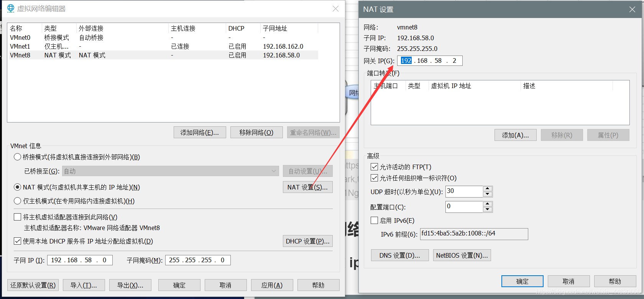Click 添加网络(E)... button

[x=200, y=132]
